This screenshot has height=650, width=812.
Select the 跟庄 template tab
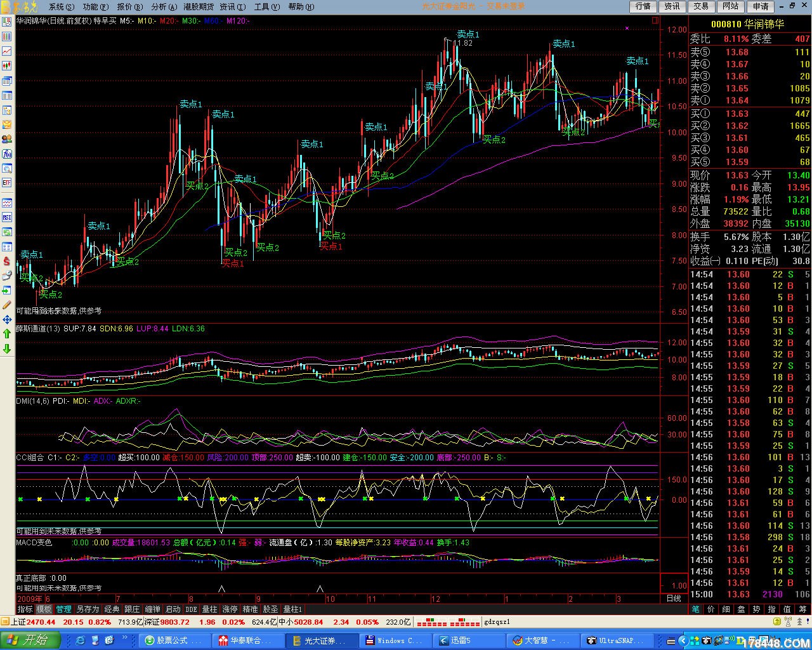[x=132, y=609]
